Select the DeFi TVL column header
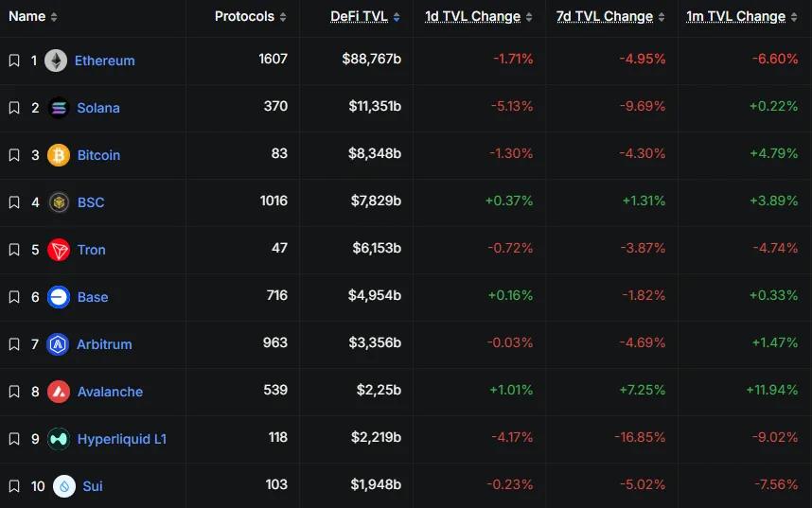This screenshot has width=812, height=508. click(x=359, y=17)
